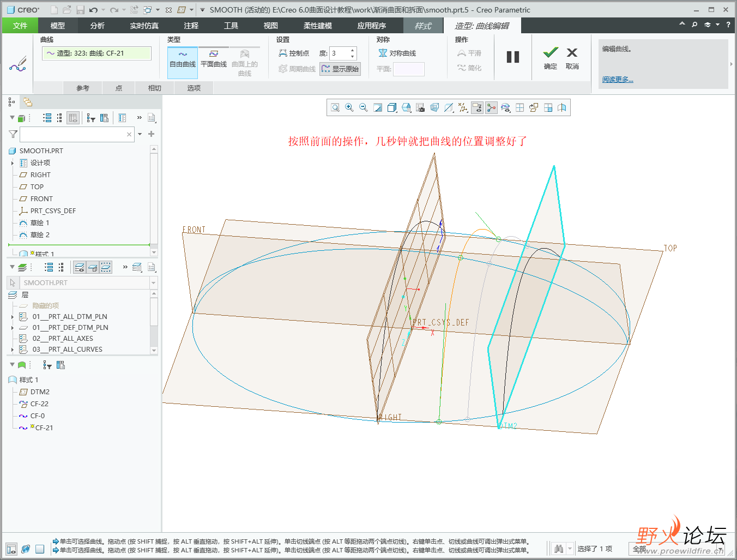The height and width of the screenshot is (560, 737).
Task: Click the degree value input field
Action: (x=339, y=53)
